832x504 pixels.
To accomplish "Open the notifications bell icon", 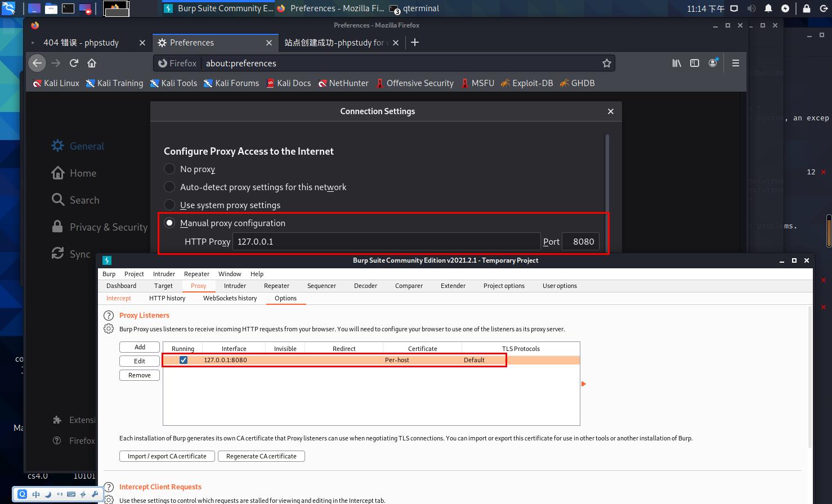I will 768,8.
